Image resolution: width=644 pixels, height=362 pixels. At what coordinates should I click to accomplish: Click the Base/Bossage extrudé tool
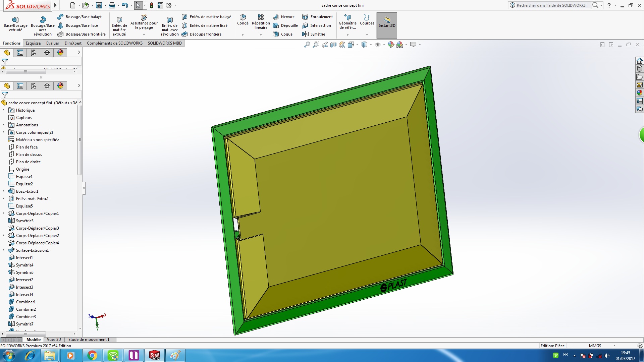click(x=15, y=24)
